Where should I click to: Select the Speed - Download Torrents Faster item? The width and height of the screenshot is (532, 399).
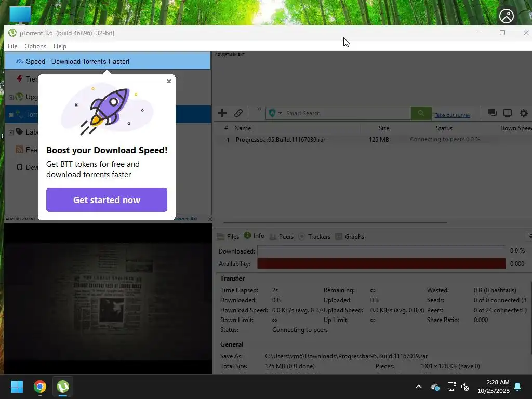click(108, 61)
